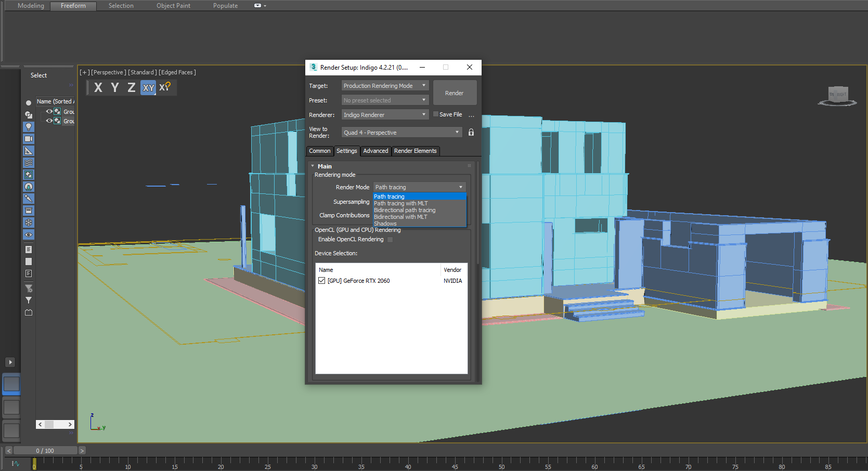Choose Bidirectional path tracing render mode
This screenshot has height=471, width=868.
(x=405, y=211)
